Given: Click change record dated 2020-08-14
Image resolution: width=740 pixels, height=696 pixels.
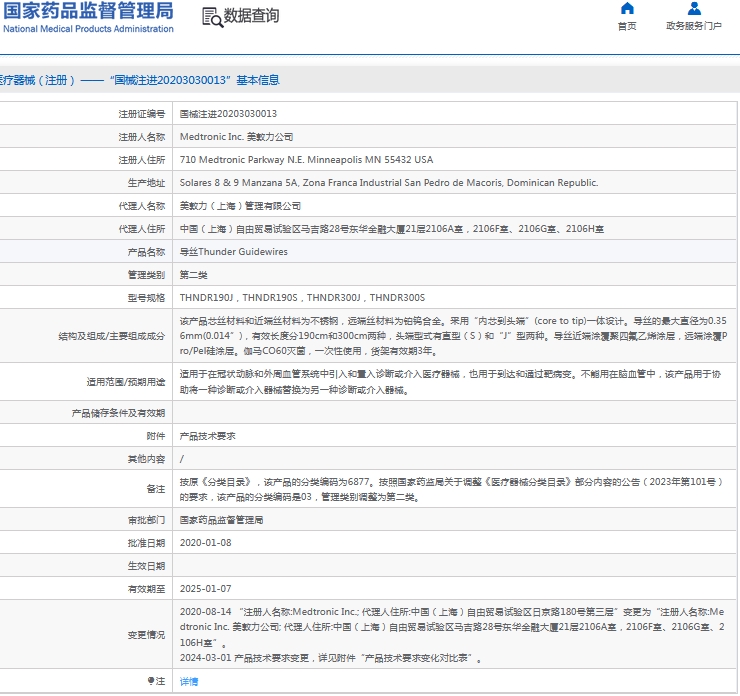Looking at the screenshot, I should click(452, 627).
